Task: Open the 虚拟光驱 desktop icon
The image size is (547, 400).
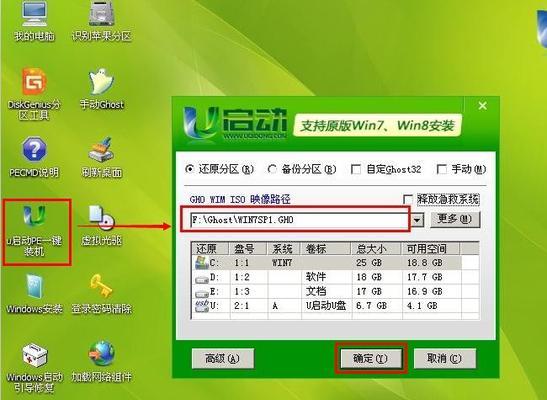Action: (x=102, y=225)
